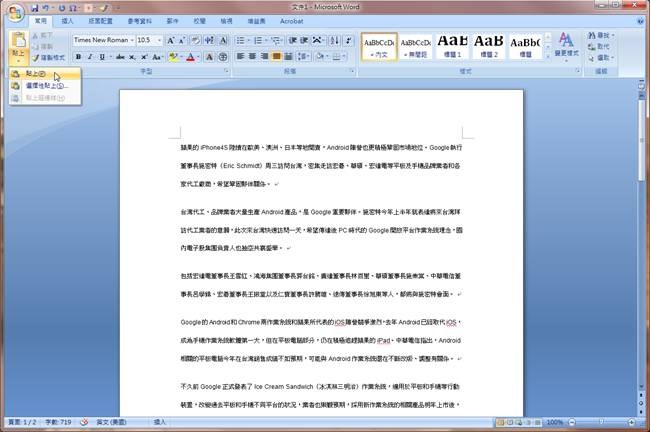Image resolution: width=650 pixels, height=432 pixels.
Task: Expand the styles gallery list
Action: [x=548, y=56]
